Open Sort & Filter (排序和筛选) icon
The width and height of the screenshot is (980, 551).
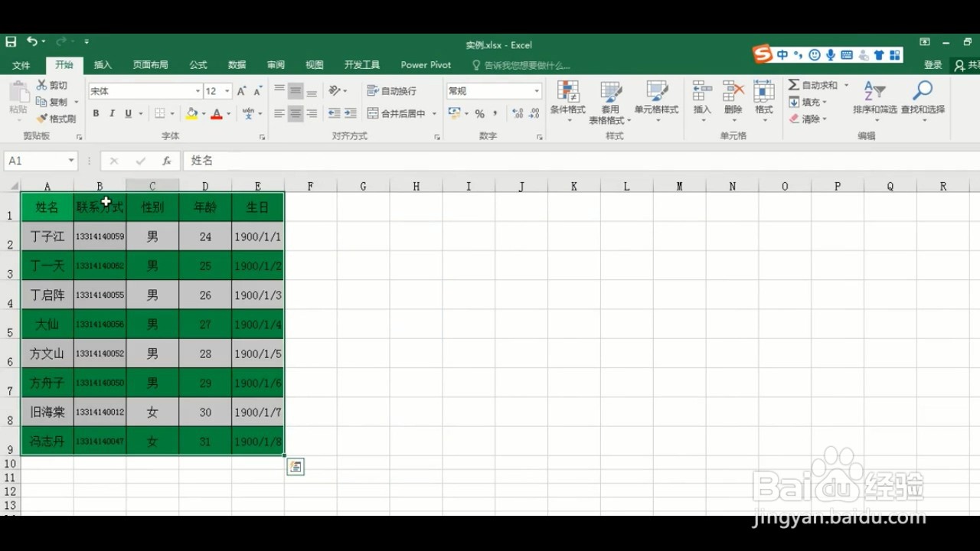click(874, 91)
